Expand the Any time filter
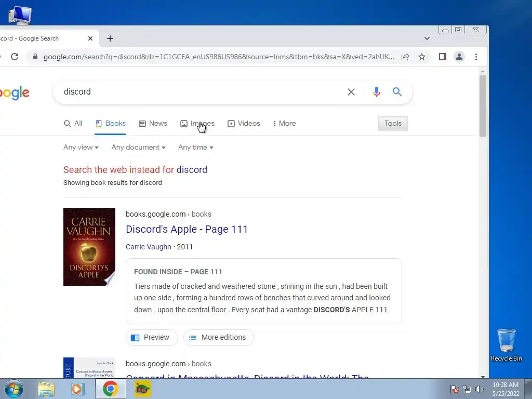 tap(196, 147)
